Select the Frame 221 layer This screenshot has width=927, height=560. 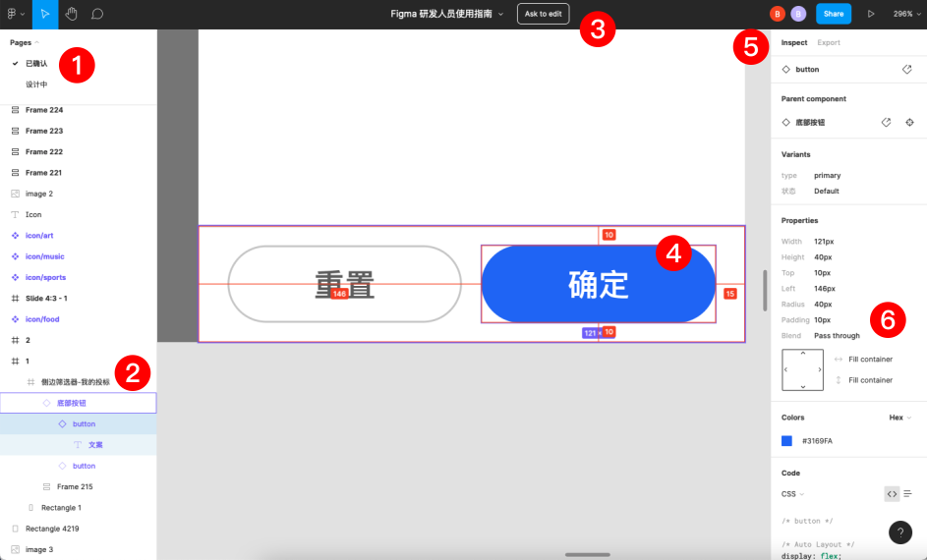78,173
